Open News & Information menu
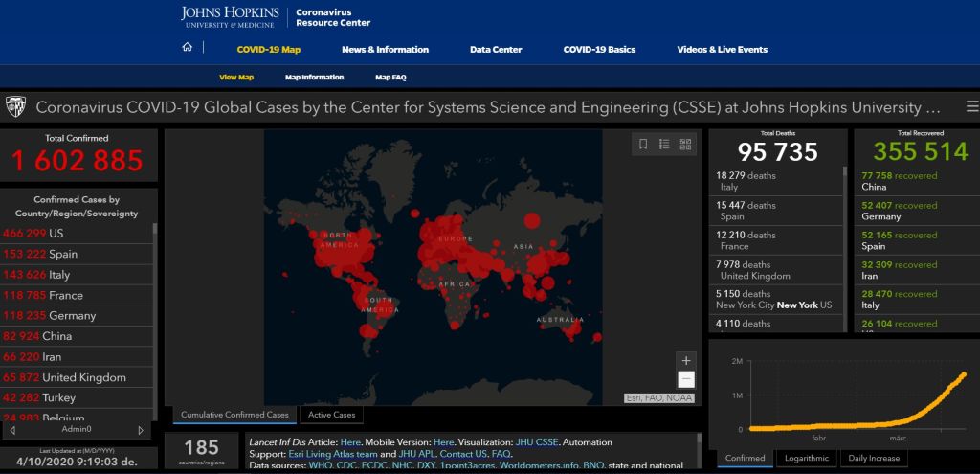The width and height of the screenshot is (980, 474). click(x=385, y=50)
